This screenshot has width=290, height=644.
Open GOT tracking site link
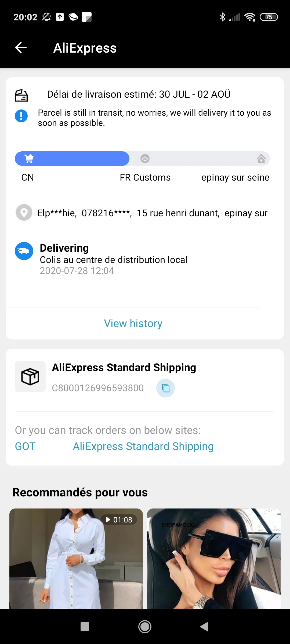click(x=25, y=446)
